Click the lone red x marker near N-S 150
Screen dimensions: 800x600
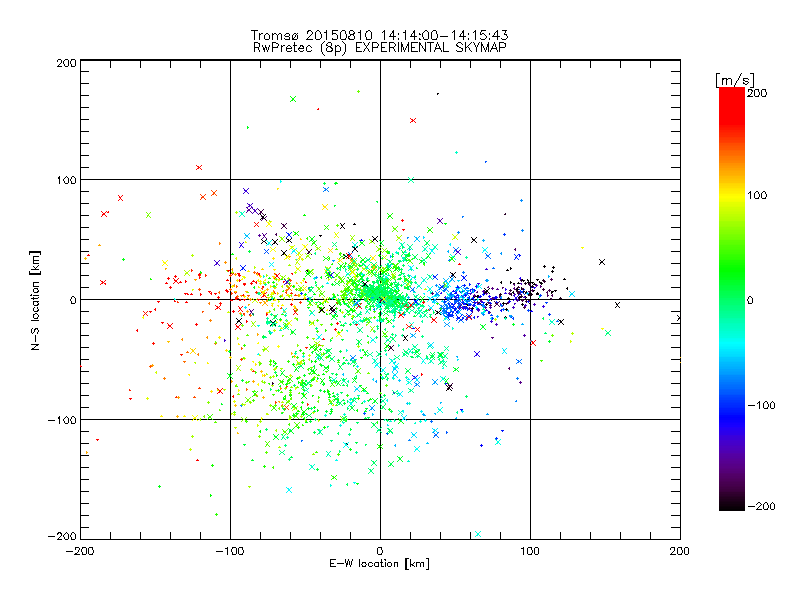(x=413, y=121)
